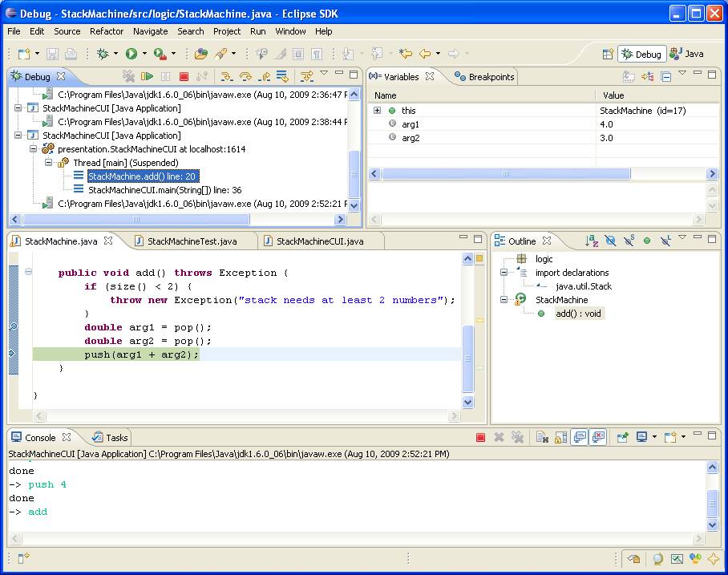Toggle Scroll Lock in Console toolbar

coord(560,437)
